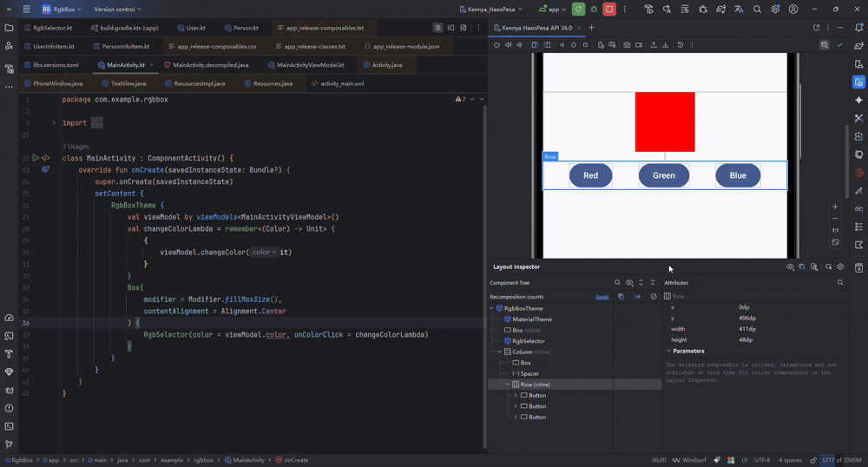Click the red color box in emulator

pyautogui.click(x=665, y=122)
